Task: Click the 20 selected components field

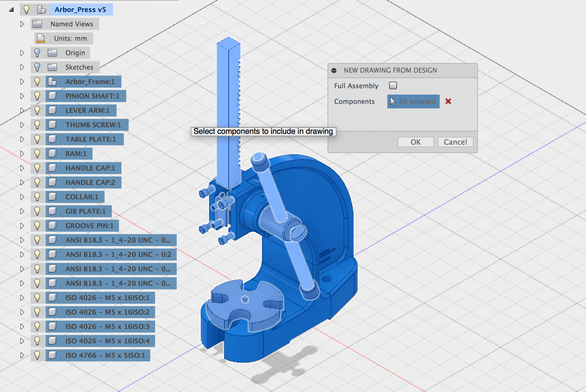Action: (x=413, y=101)
